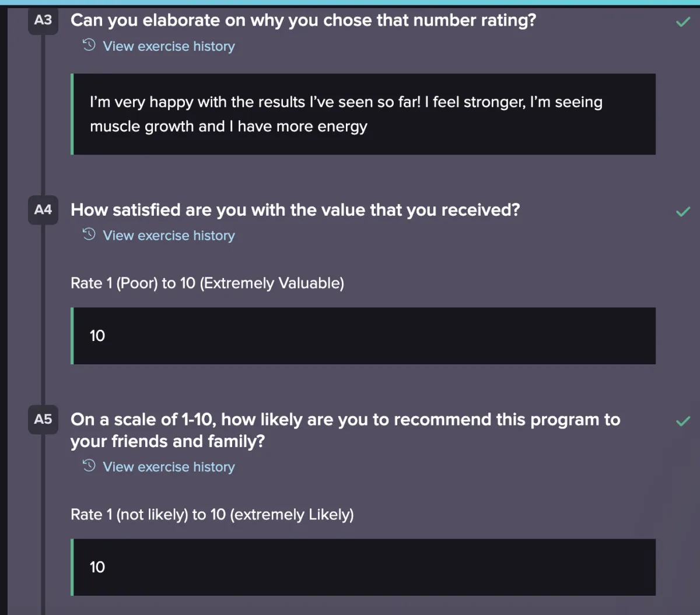Screen dimensions: 700x615
Task: Select the A4 step badge
Action: 43,210
